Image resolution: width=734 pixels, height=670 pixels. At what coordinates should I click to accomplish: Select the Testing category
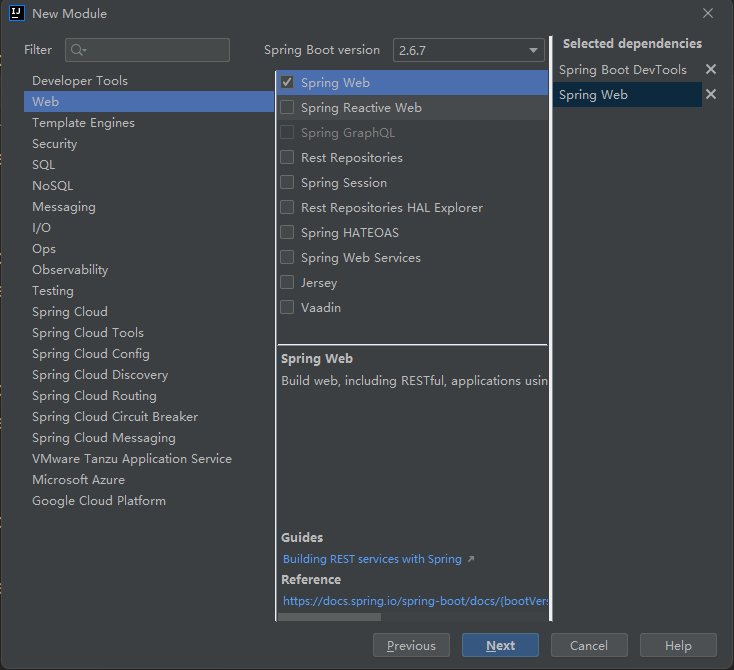click(149, 291)
